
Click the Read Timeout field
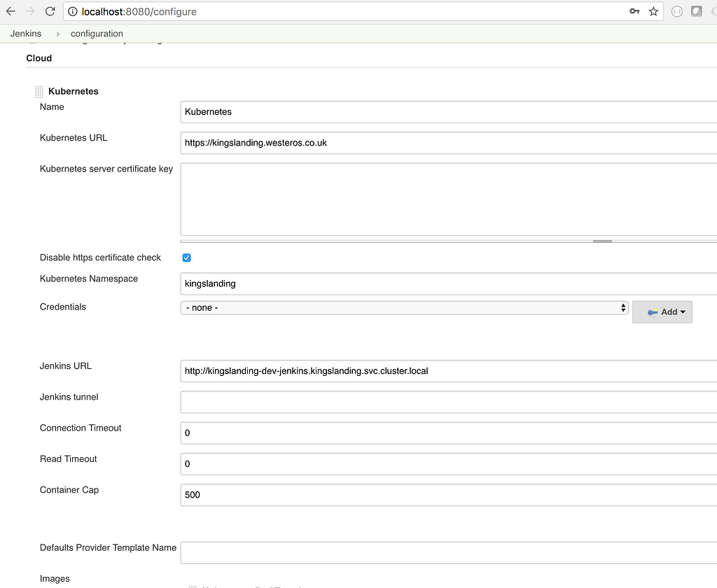pos(449,464)
